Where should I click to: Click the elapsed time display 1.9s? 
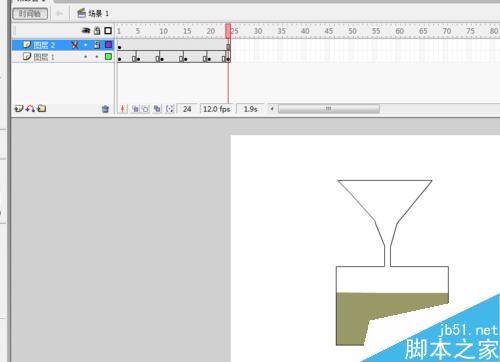pyautogui.click(x=250, y=109)
